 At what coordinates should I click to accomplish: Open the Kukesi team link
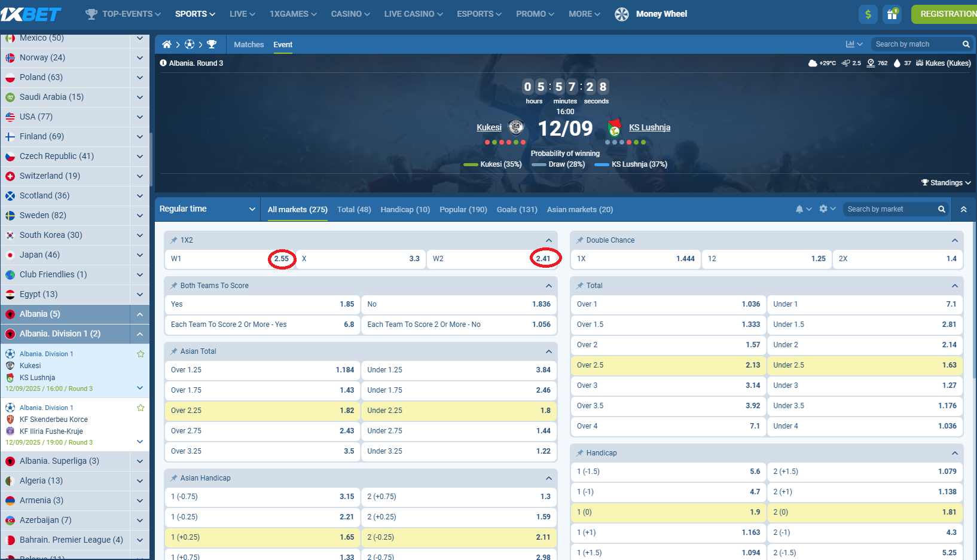click(x=489, y=127)
